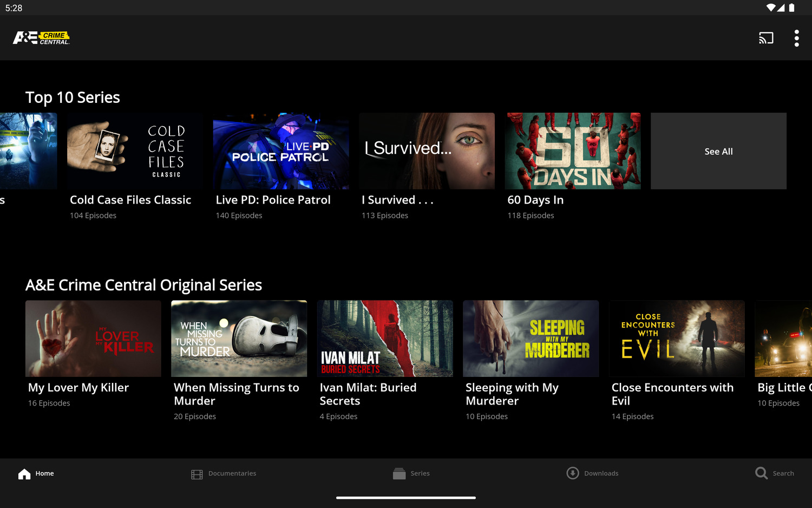812x508 pixels.
Task: Tap the partially visible leftmost Top 10 thumbnail
Action: (28, 151)
